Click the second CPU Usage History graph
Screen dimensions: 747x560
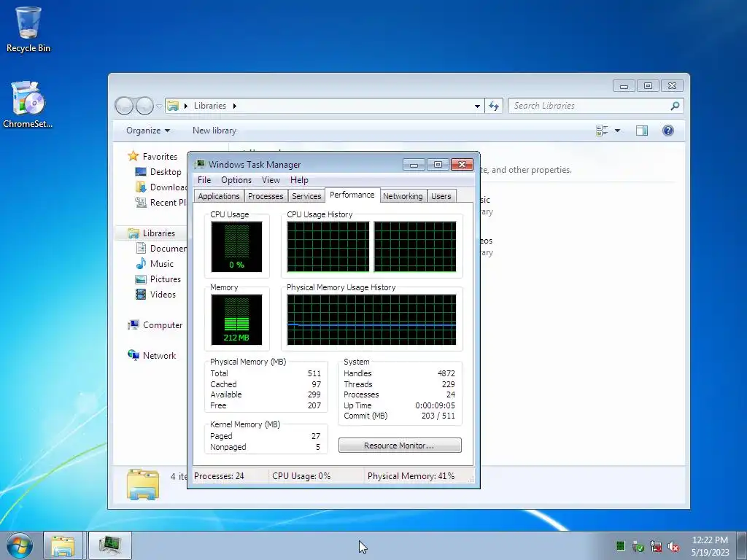(x=415, y=246)
